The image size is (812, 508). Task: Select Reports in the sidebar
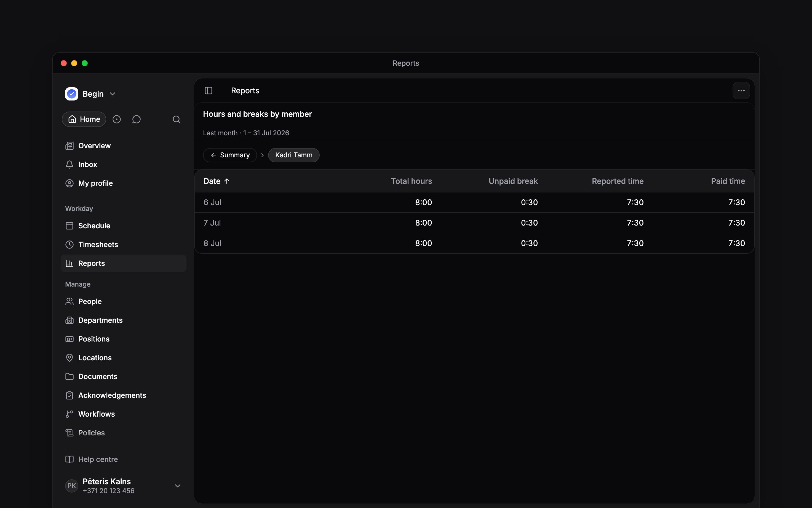tap(124, 263)
